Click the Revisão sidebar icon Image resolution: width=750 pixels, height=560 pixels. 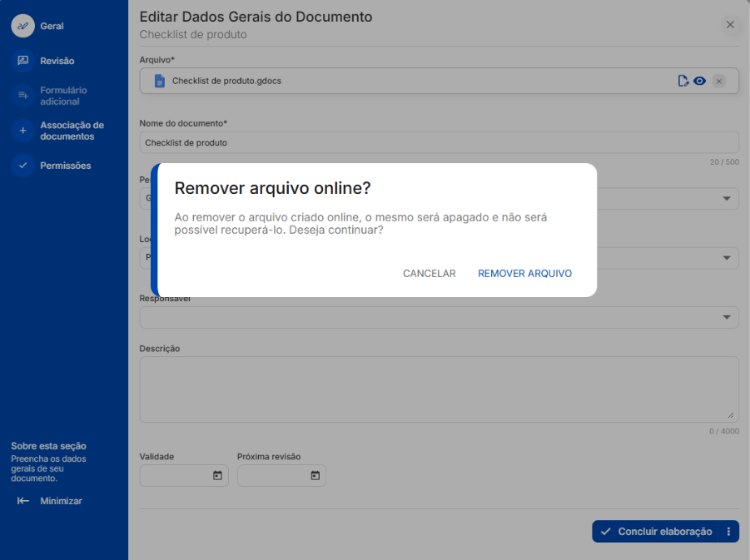22,61
